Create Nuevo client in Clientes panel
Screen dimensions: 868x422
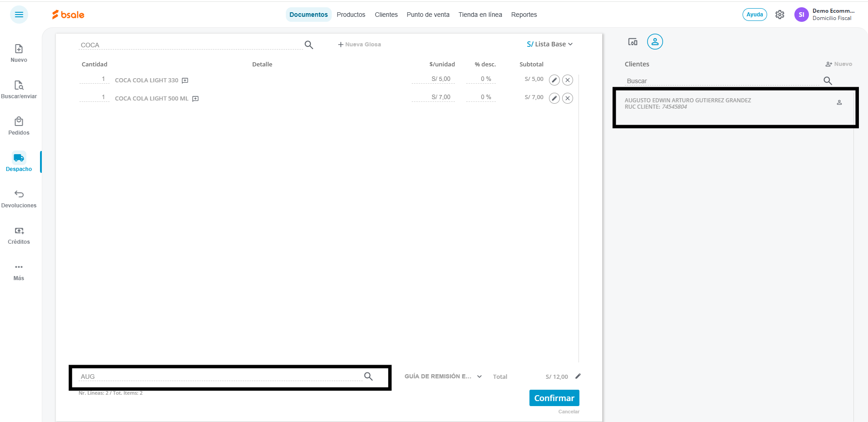839,64
